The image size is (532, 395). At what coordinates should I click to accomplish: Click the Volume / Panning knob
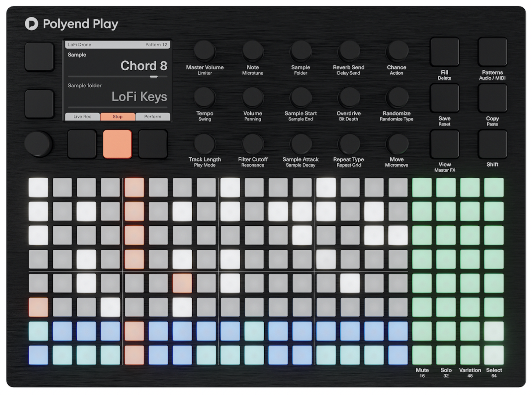[253, 98]
